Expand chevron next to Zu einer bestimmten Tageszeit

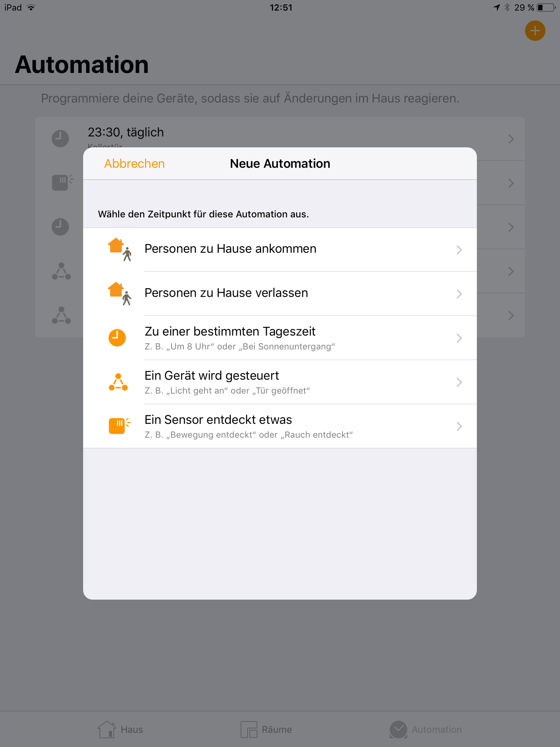459,338
